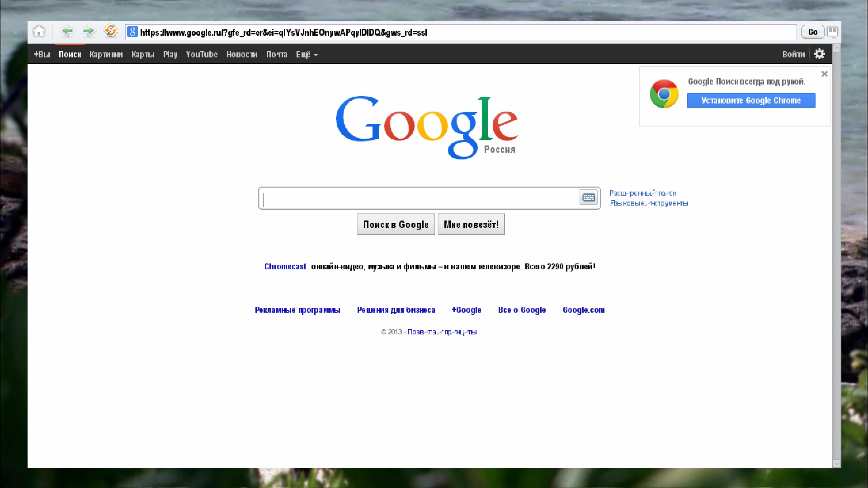The height and width of the screenshot is (488, 868).
Task: Open the '+Вы' item in the top bar
Action: (42, 55)
